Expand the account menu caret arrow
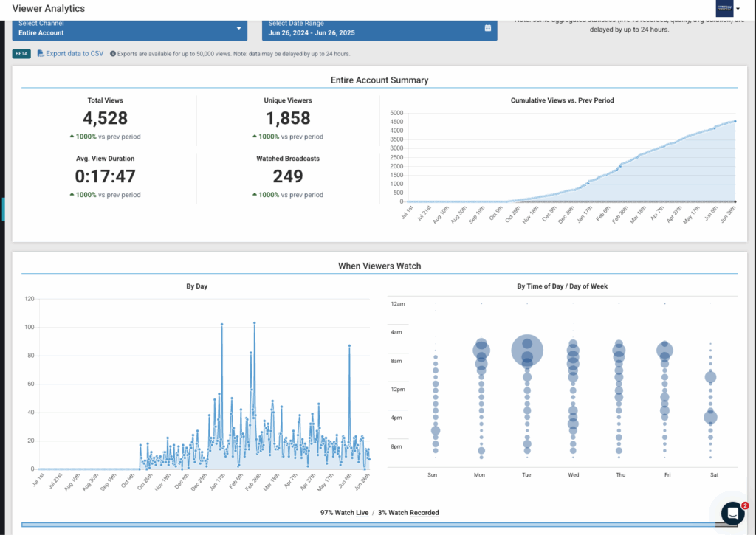This screenshot has height=535, width=756. pyautogui.click(x=738, y=9)
